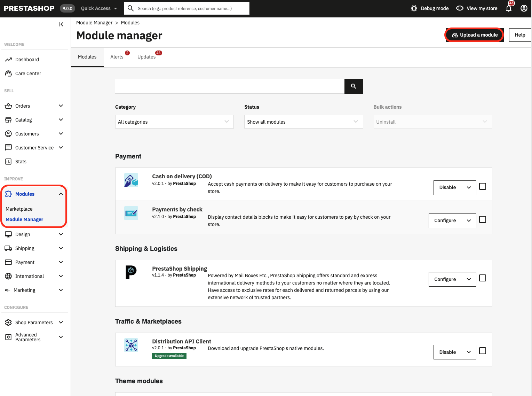The height and width of the screenshot is (396, 532).
Task: Click the module search input field
Action: coord(230,86)
